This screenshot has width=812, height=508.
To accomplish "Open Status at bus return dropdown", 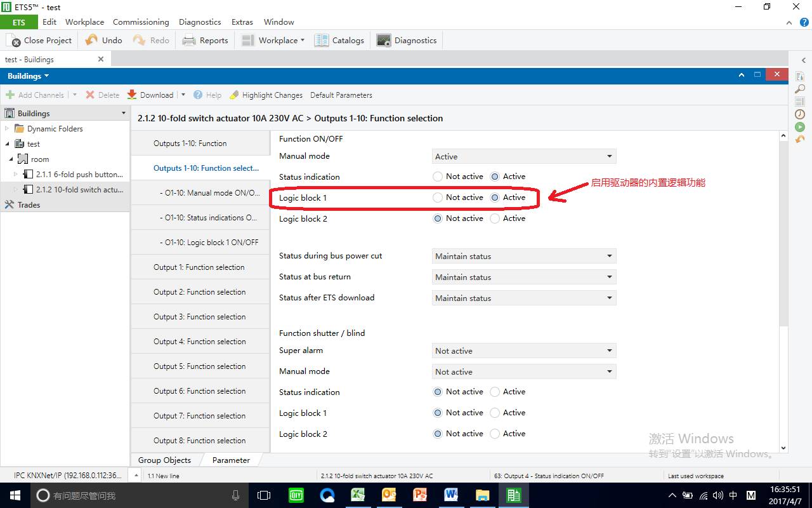I will [x=524, y=277].
